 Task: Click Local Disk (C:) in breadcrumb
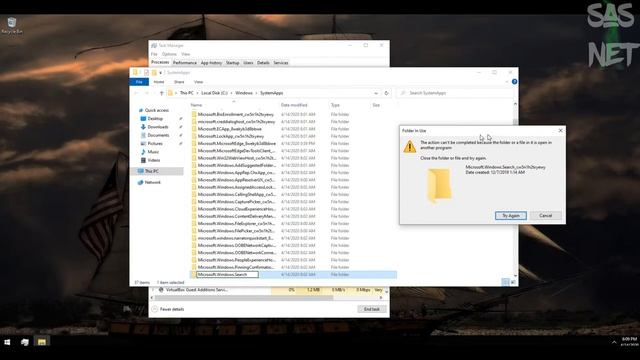(x=214, y=93)
